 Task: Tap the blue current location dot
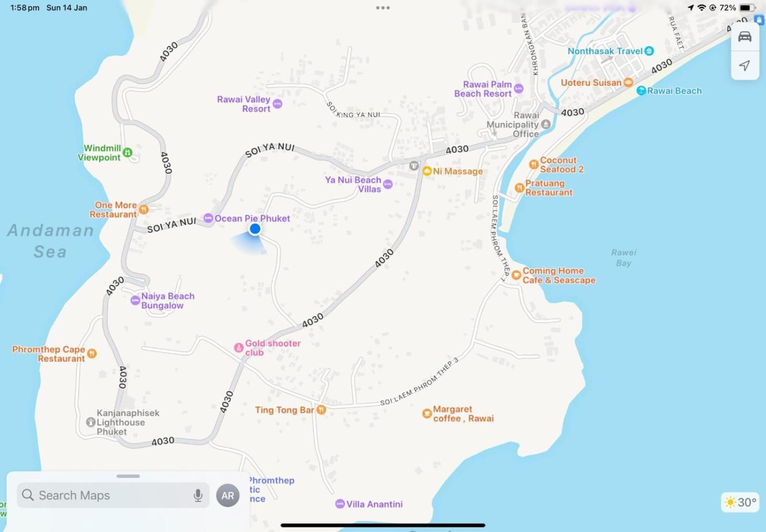255,229
